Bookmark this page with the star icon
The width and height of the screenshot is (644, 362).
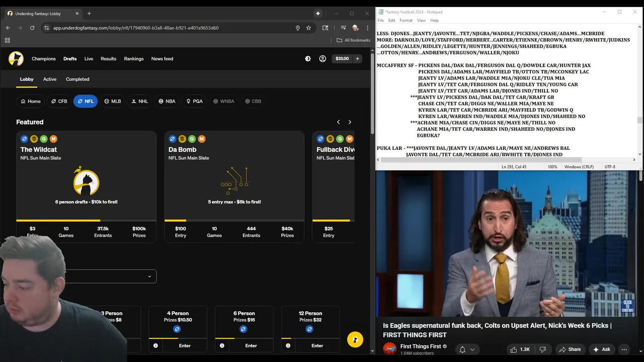pos(308,28)
